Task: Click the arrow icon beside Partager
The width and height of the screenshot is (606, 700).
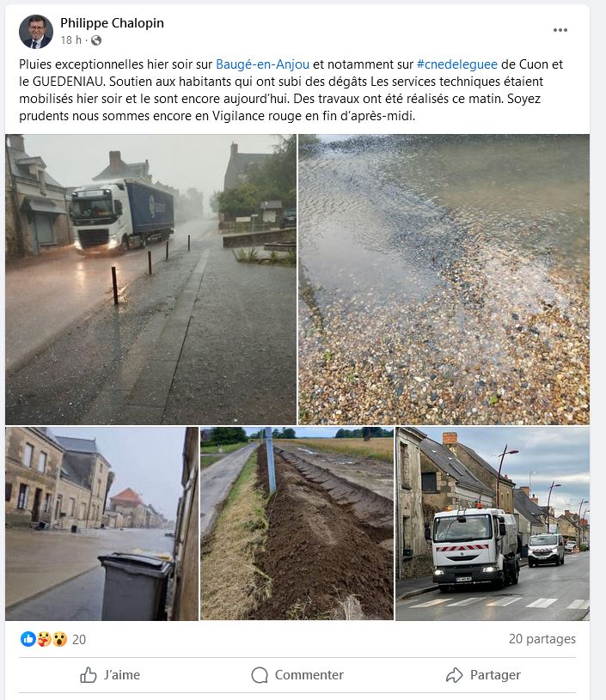Action: coord(454,675)
